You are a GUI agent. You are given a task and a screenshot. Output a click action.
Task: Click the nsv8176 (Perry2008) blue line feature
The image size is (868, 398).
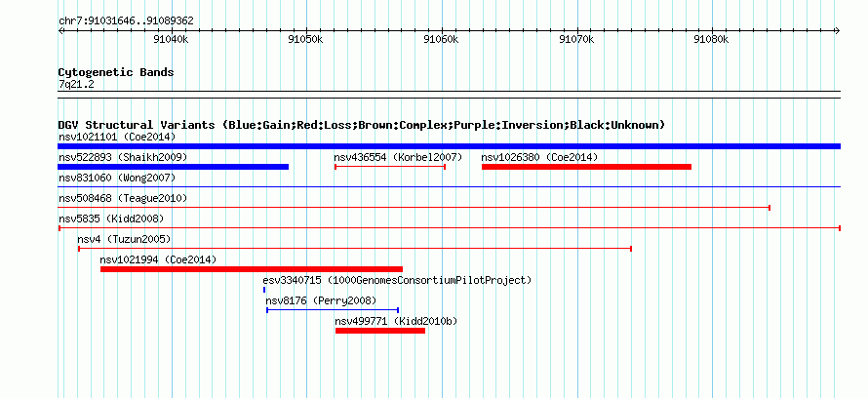point(333,310)
